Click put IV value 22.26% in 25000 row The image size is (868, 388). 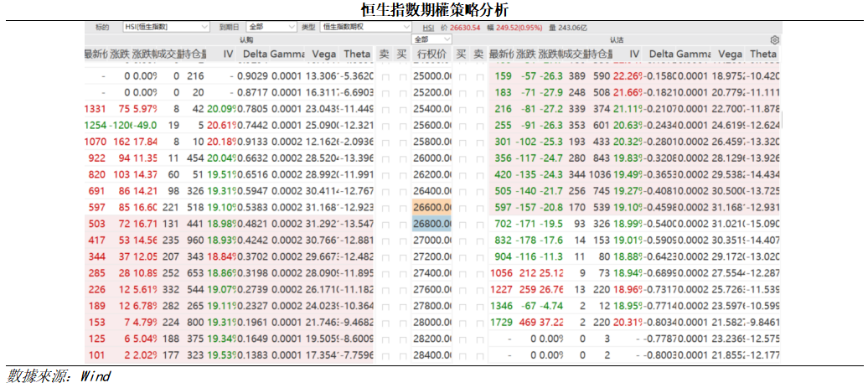(x=627, y=76)
